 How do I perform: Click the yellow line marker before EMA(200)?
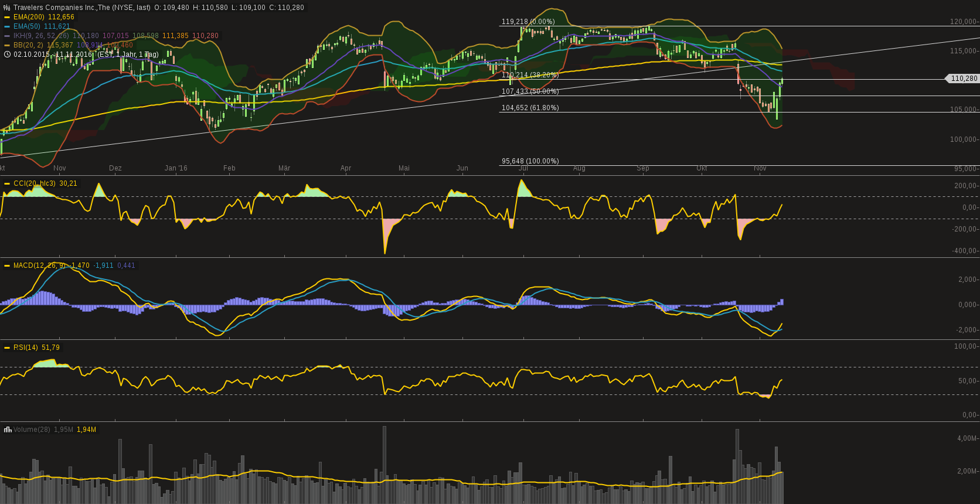click(x=7, y=17)
